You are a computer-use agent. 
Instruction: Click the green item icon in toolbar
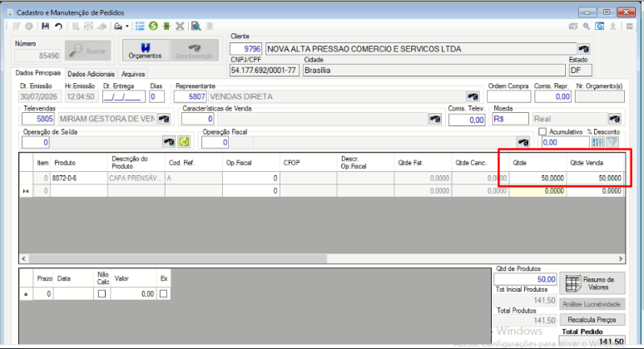pos(166,27)
